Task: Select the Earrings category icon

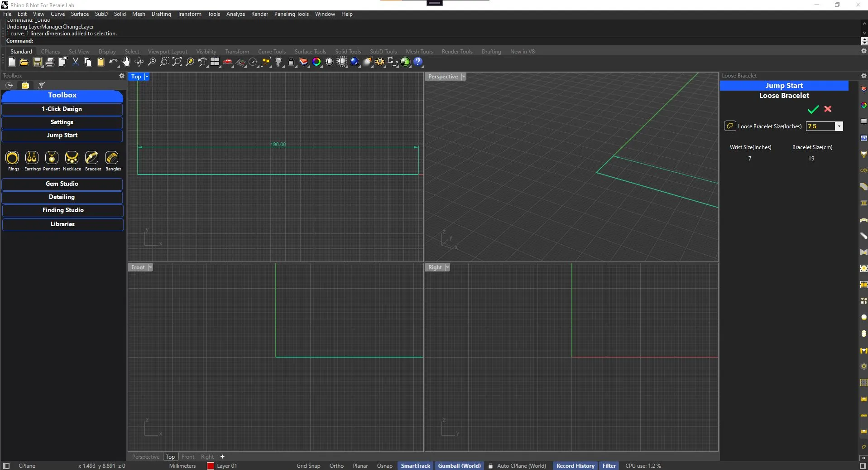Action: point(32,158)
